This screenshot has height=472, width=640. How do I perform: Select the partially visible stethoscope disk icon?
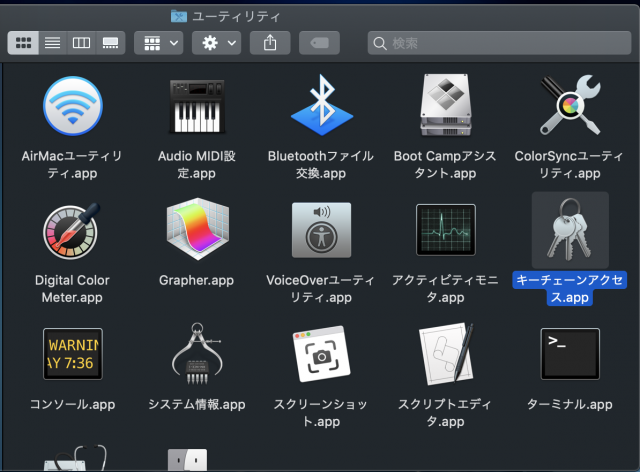tap(75, 458)
